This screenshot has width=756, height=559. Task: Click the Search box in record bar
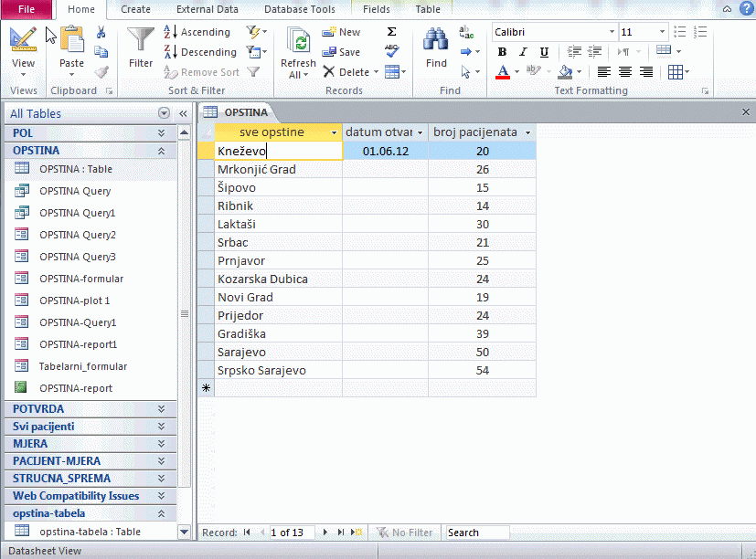click(476, 533)
